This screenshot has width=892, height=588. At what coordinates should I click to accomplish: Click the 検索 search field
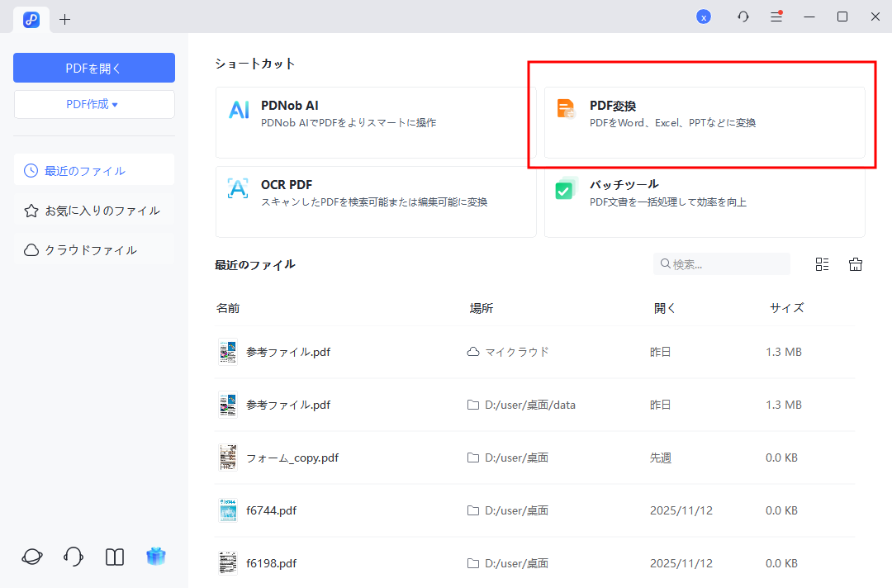point(721,263)
